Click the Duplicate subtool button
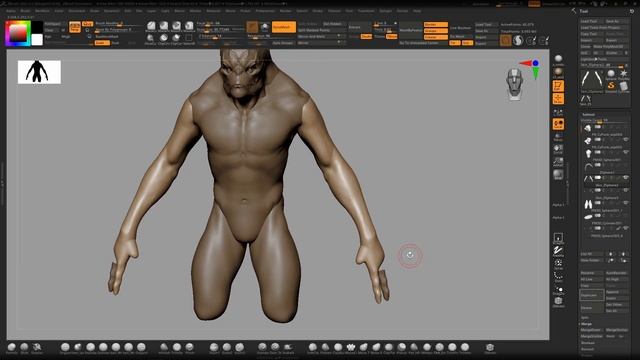The width and height of the screenshot is (640, 360). (x=591, y=295)
